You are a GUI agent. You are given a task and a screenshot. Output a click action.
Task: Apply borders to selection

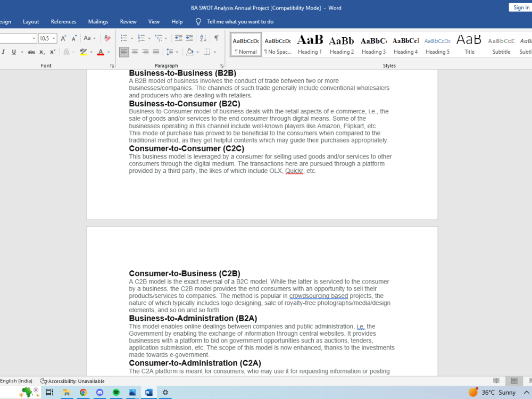pos(206,52)
